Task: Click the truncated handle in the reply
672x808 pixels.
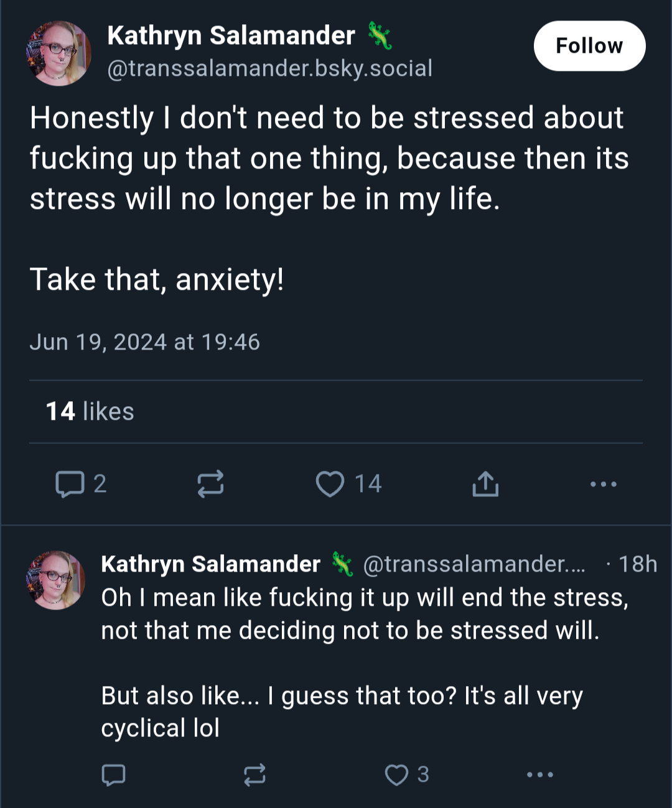Action: (474, 564)
